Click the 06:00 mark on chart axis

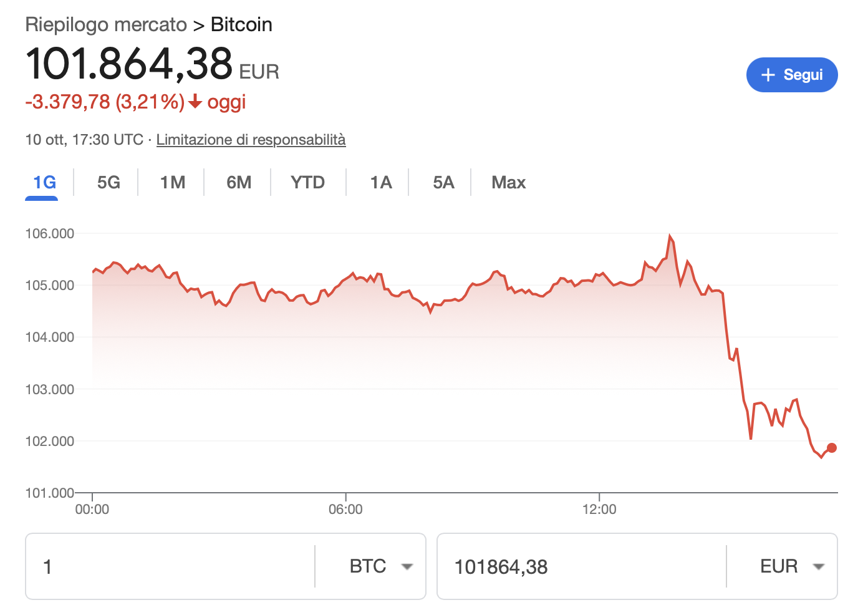345,509
